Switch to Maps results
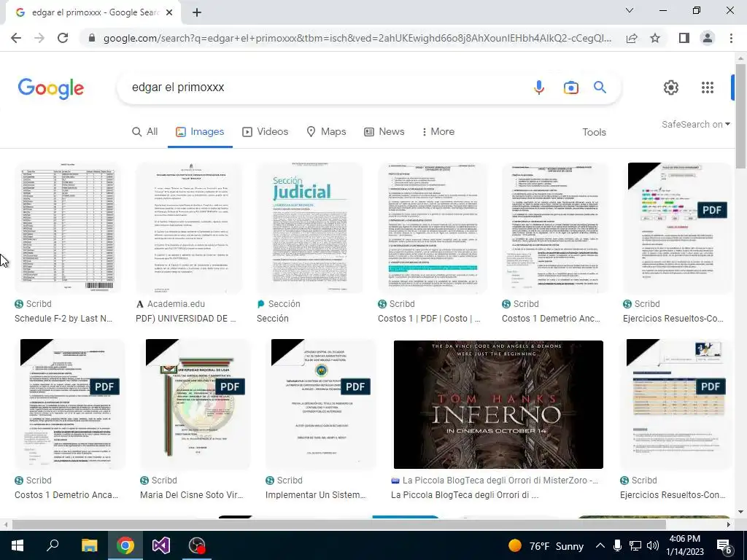The height and width of the screenshot is (560, 747). (326, 131)
